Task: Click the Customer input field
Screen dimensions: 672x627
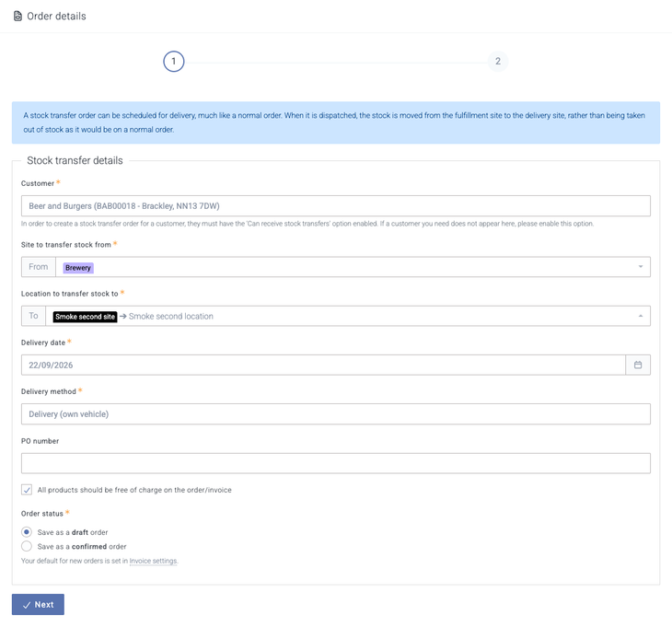Action: (336, 205)
